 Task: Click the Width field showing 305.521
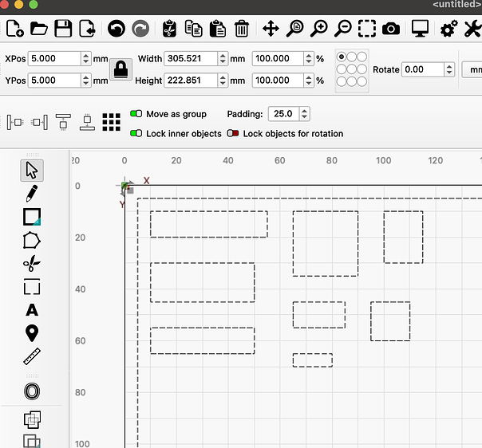coord(192,58)
